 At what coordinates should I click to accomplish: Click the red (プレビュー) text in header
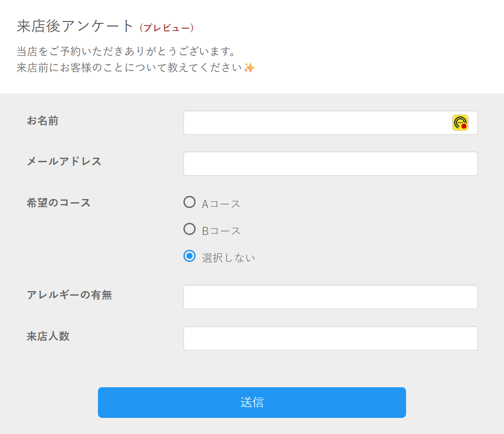pos(167,28)
